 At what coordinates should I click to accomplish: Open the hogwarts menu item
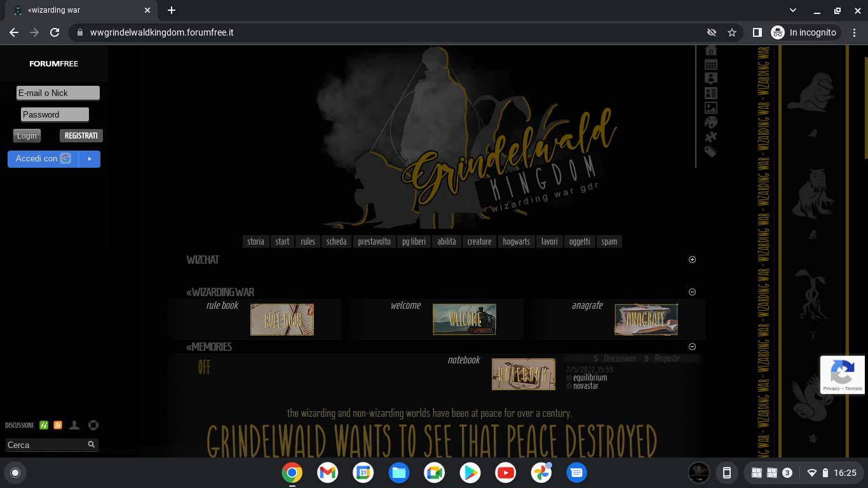point(516,241)
